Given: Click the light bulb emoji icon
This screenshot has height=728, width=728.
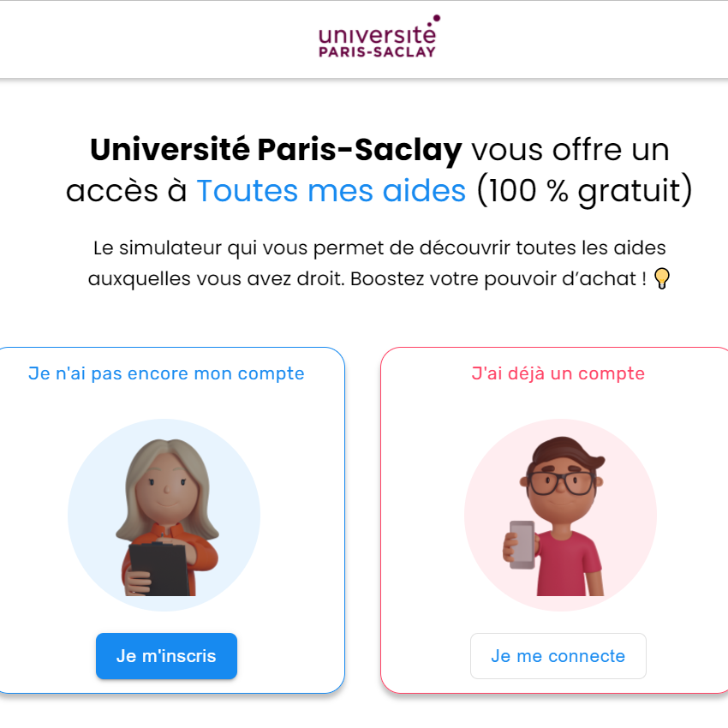Looking at the screenshot, I should coord(661,278).
